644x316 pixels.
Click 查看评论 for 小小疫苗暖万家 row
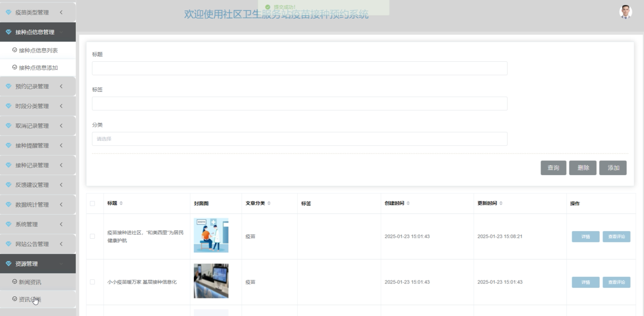pos(616,282)
